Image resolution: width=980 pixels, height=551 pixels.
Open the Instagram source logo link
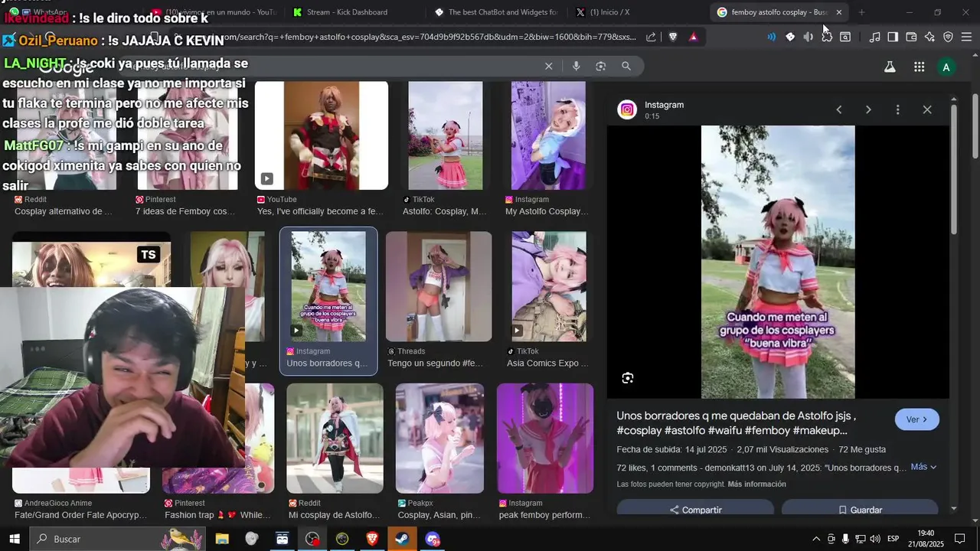627,110
